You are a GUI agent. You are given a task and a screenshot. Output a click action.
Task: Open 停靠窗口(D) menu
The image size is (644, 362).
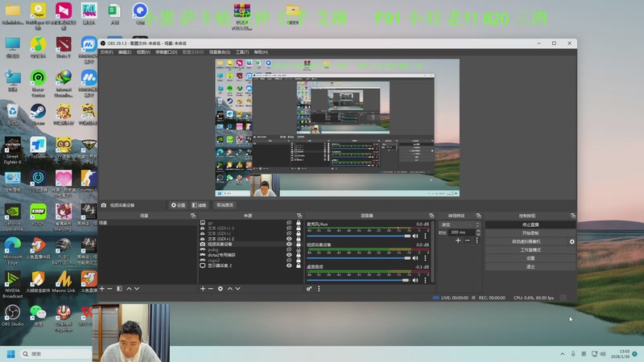click(x=167, y=52)
